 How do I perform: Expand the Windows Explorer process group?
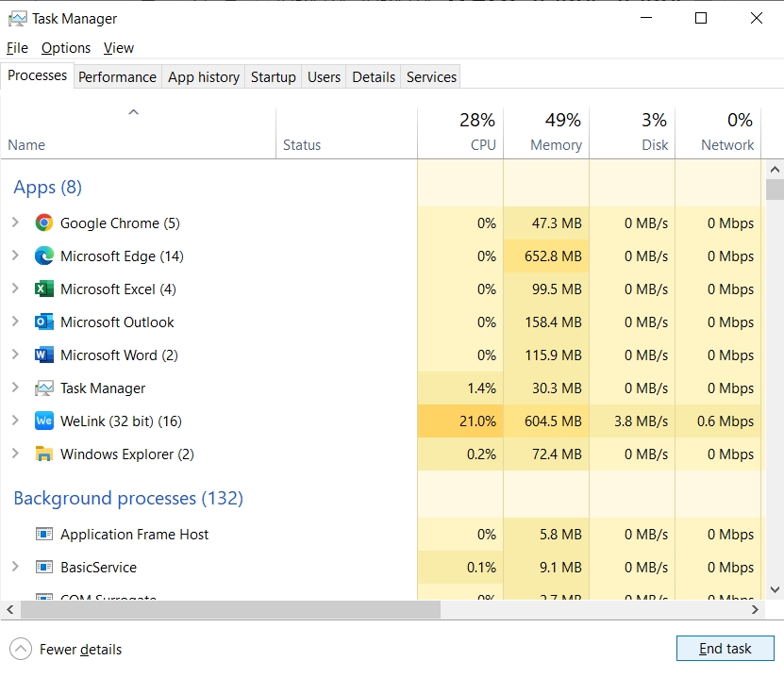point(15,454)
